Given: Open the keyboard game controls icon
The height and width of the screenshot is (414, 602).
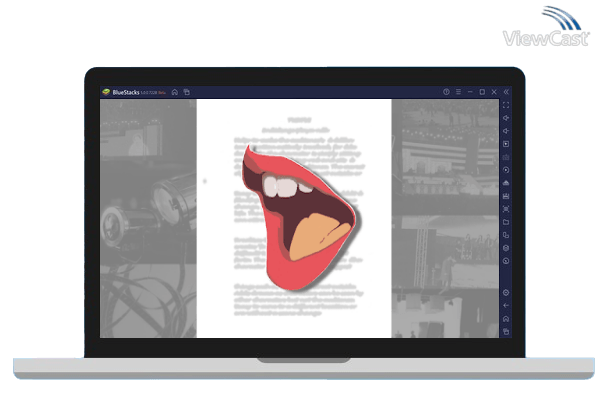Looking at the screenshot, I should coord(506,157).
